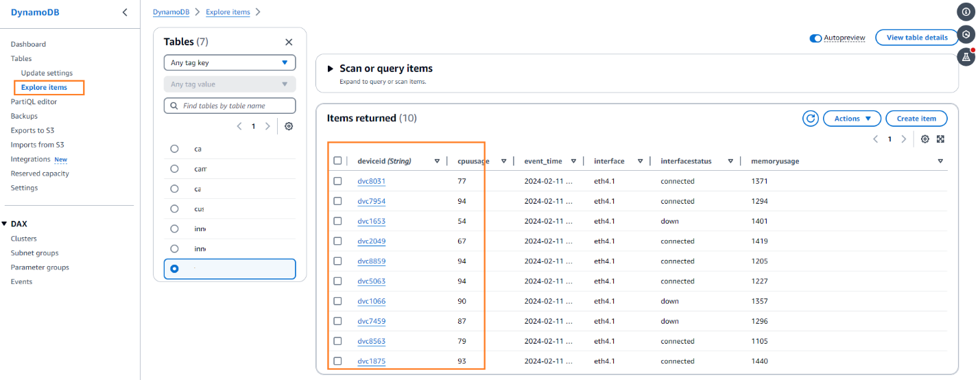Check the box for dvc2049

tap(337, 241)
